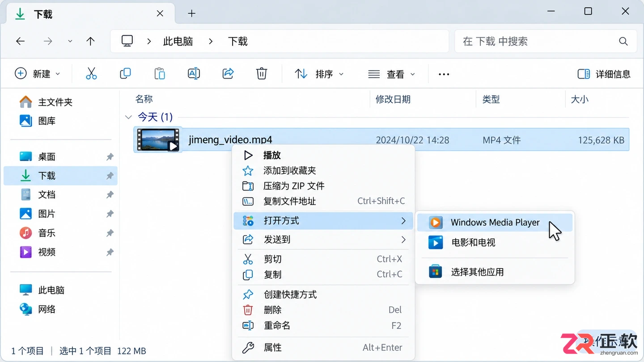
Task: Open 桌面 in sidebar
Action: coord(60,156)
